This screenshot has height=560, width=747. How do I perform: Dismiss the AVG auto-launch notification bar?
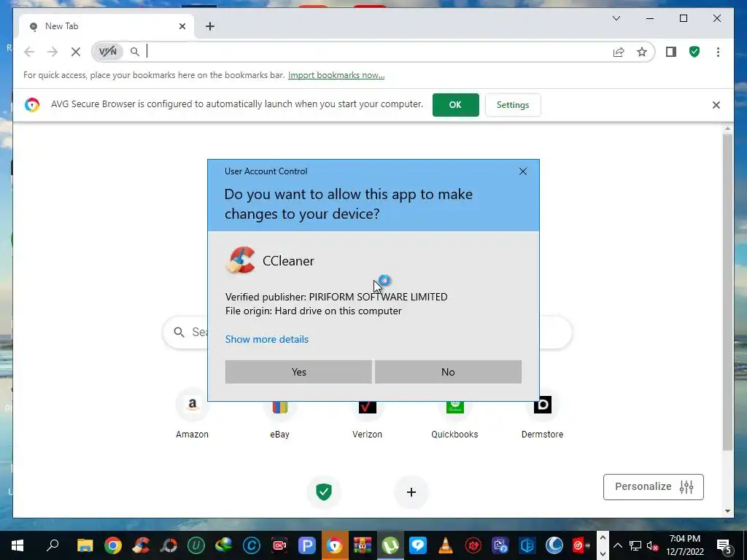(x=716, y=105)
